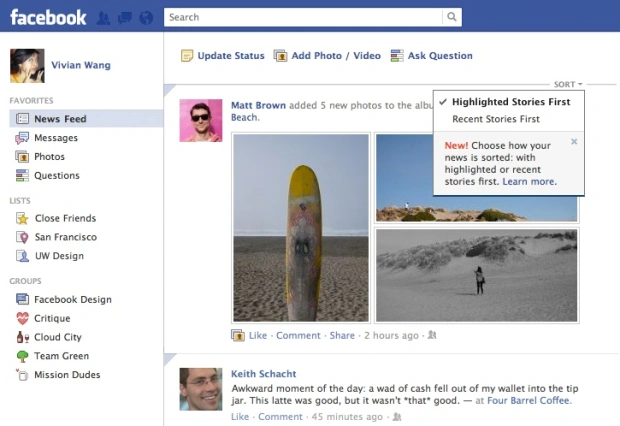Open the black-and-white dune photo
This screenshot has height=426, width=620.
click(x=476, y=275)
